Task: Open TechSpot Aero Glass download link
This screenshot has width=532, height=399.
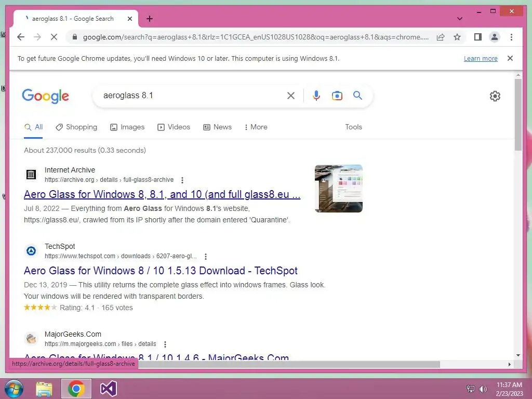Action: tap(161, 270)
